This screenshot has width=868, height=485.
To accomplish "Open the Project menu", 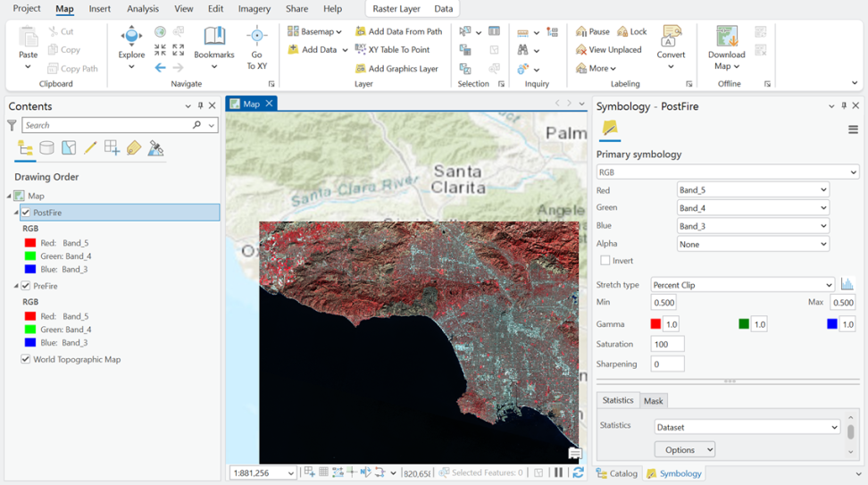I will click(x=27, y=9).
